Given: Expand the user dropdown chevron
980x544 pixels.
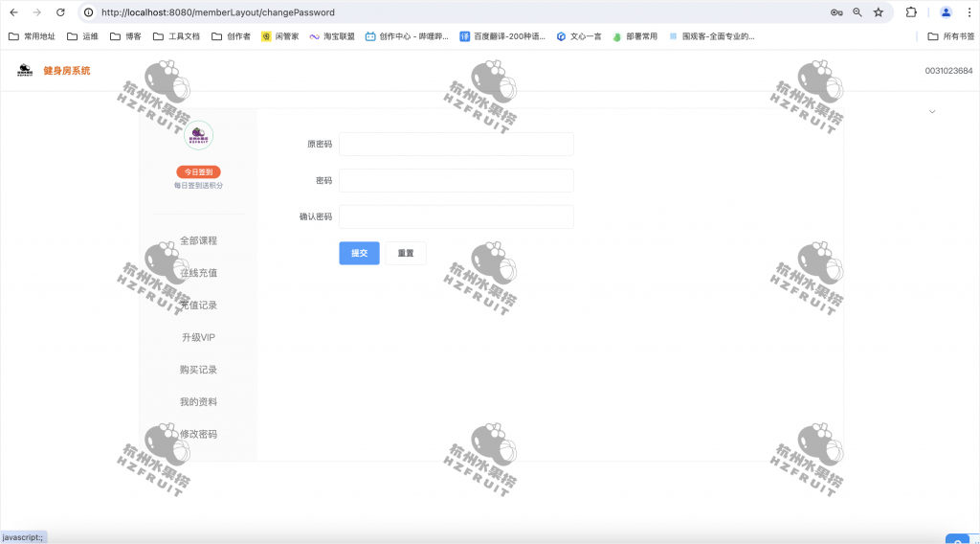Looking at the screenshot, I should coord(932,112).
